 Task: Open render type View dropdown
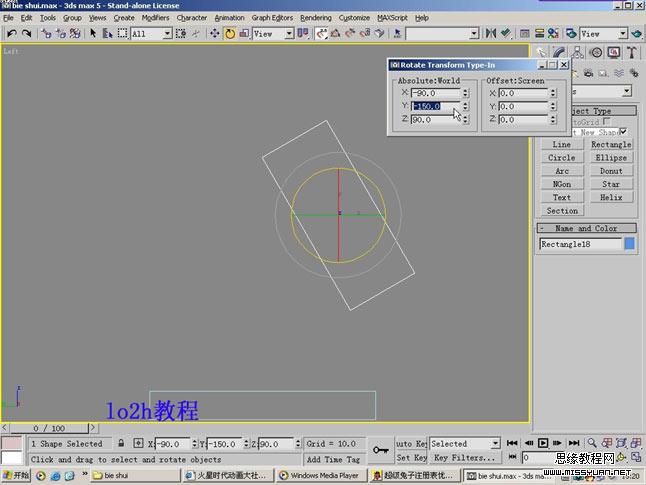click(x=623, y=33)
